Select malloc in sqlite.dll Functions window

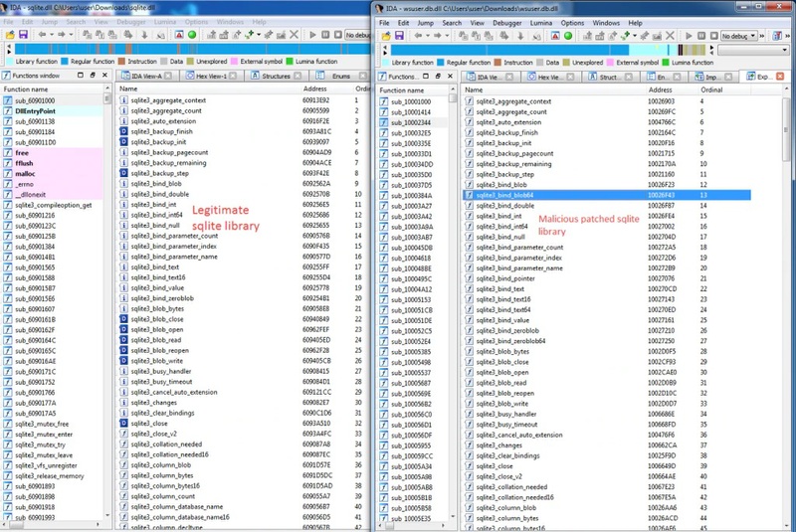(x=53, y=173)
